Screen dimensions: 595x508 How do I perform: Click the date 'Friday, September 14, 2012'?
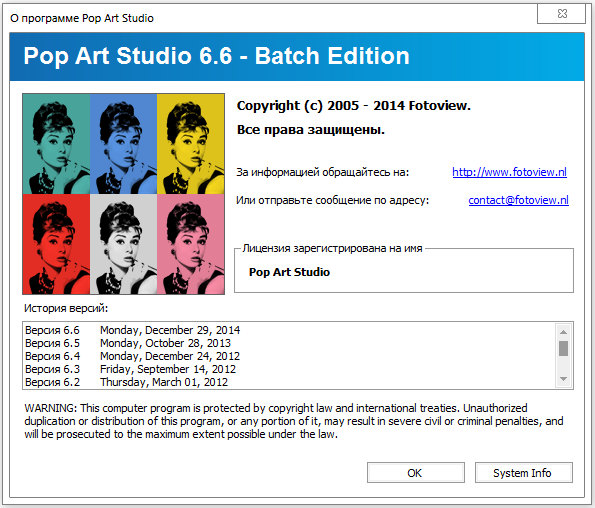(168, 369)
